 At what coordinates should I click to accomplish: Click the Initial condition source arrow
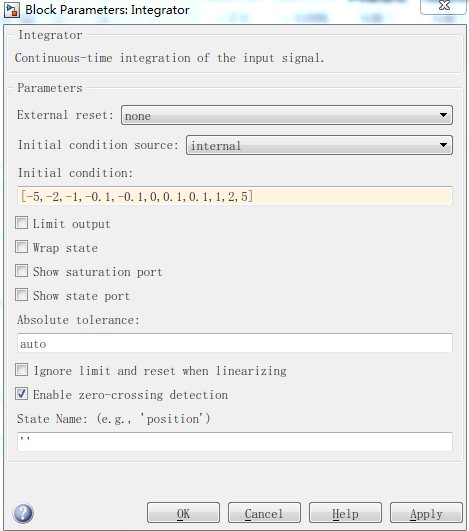443,145
